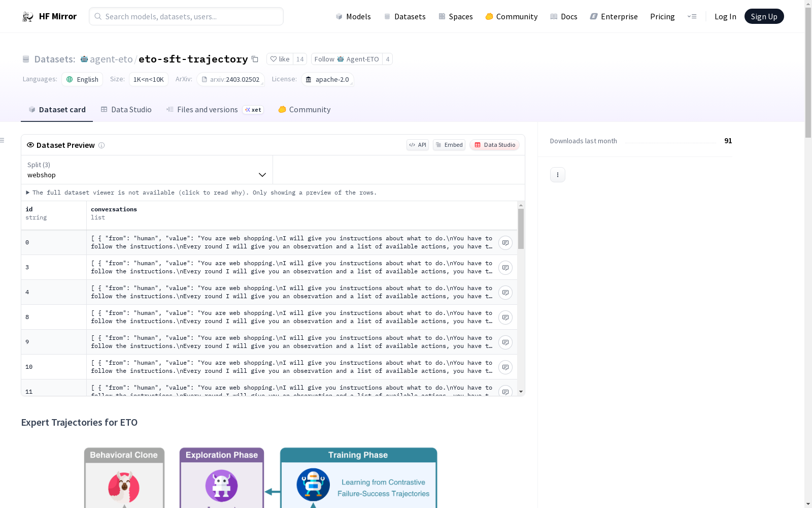812x508 pixels.
Task: Open the more navigation menu icon
Action: [692, 17]
